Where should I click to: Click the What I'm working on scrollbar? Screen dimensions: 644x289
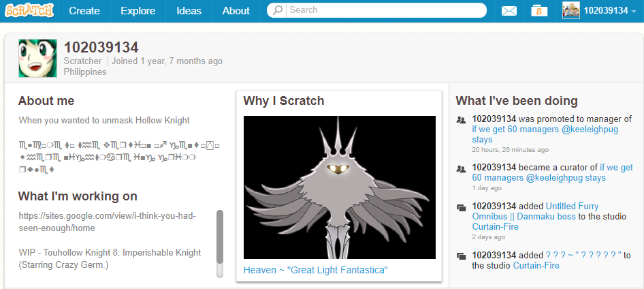click(220, 243)
